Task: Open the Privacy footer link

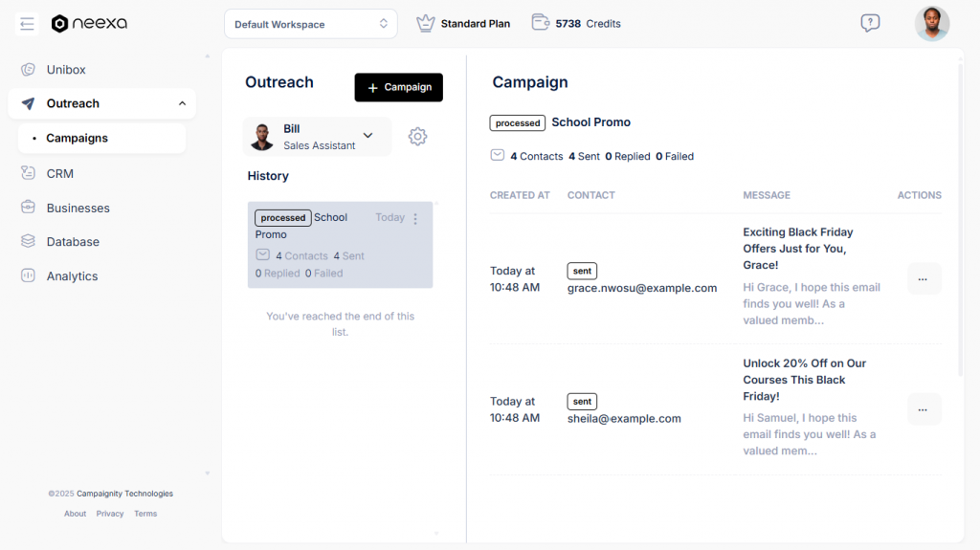Action: (110, 514)
